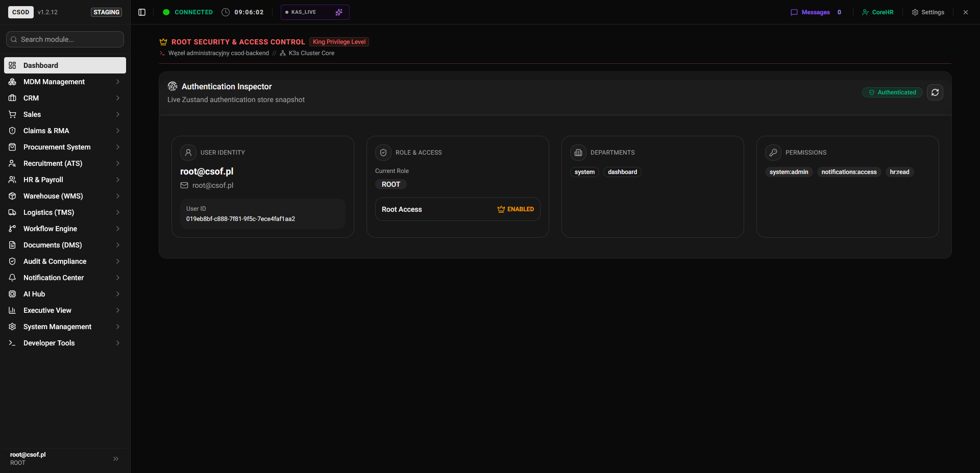Viewport: 980px width, 473px height.
Task: Select Dashboard in the sidebar
Action: pyautogui.click(x=65, y=65)
